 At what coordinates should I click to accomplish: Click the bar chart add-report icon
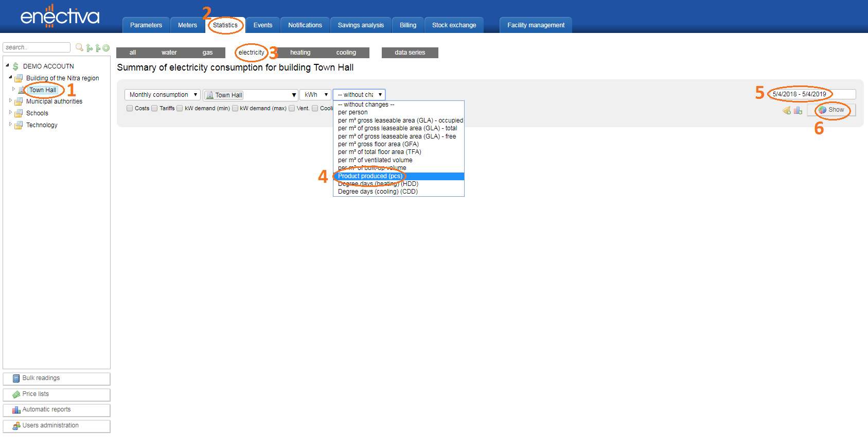pos(798,110)
